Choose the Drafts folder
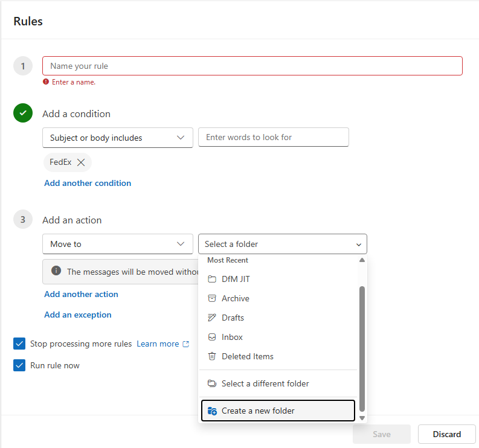 [278, 318]
